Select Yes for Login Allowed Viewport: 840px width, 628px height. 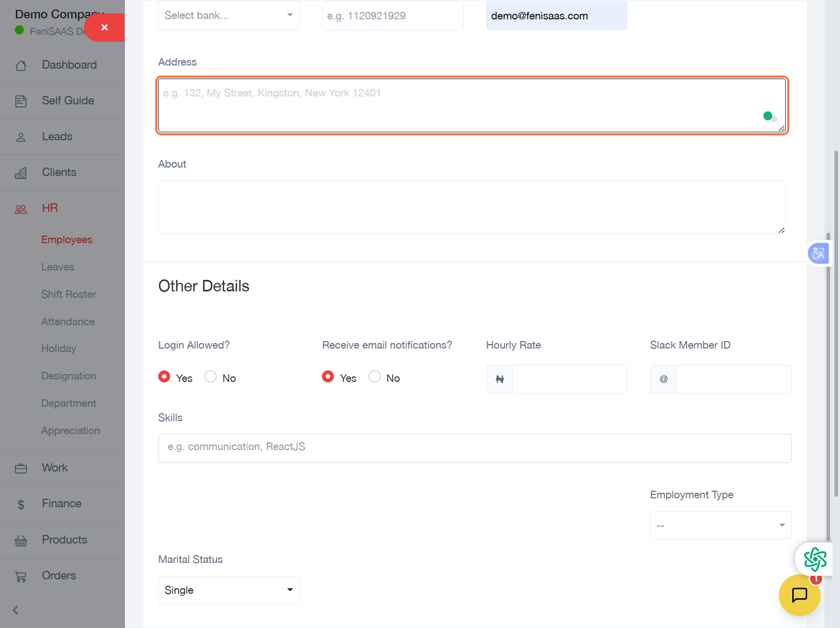(164, 377)
